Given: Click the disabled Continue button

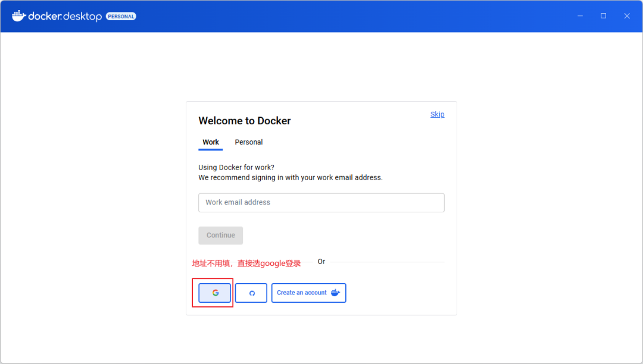Looking at the screenshot, I should [x=221, y=236].
